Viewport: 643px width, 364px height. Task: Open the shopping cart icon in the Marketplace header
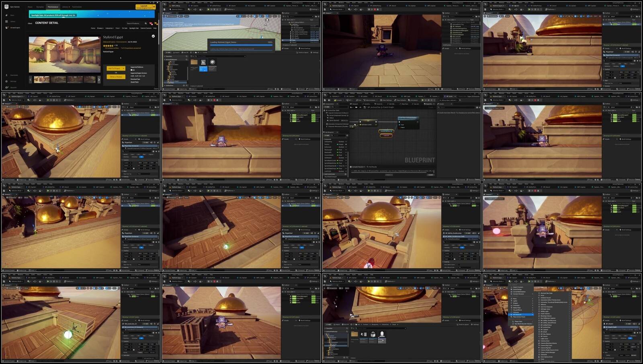[x=156, y=23]
